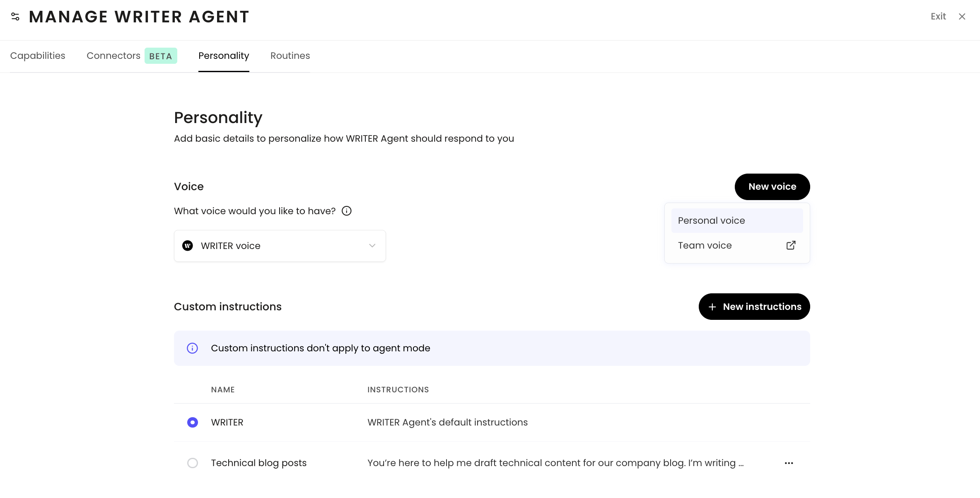
Task: Click the Exit link
Action: tap(938, 17)
